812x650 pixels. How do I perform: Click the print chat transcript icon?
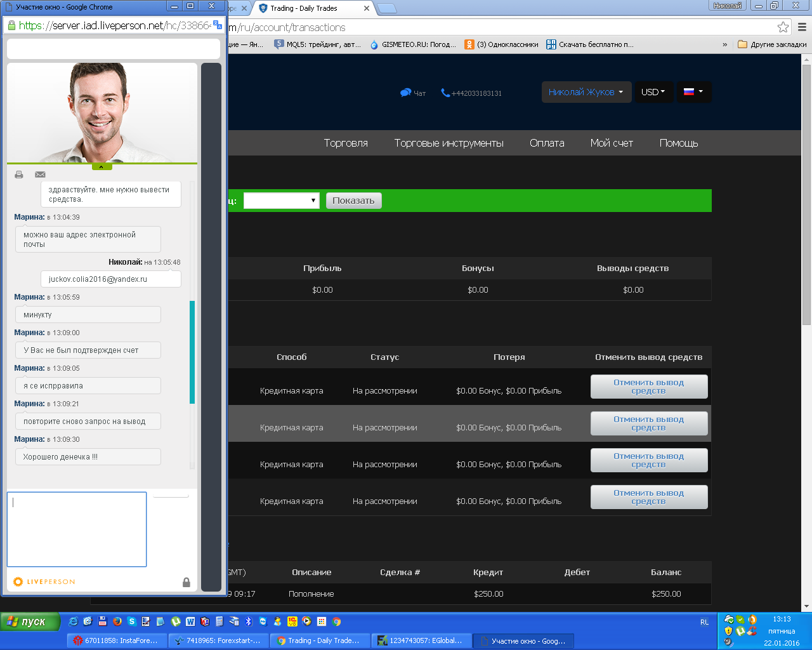tap(19, 175)
